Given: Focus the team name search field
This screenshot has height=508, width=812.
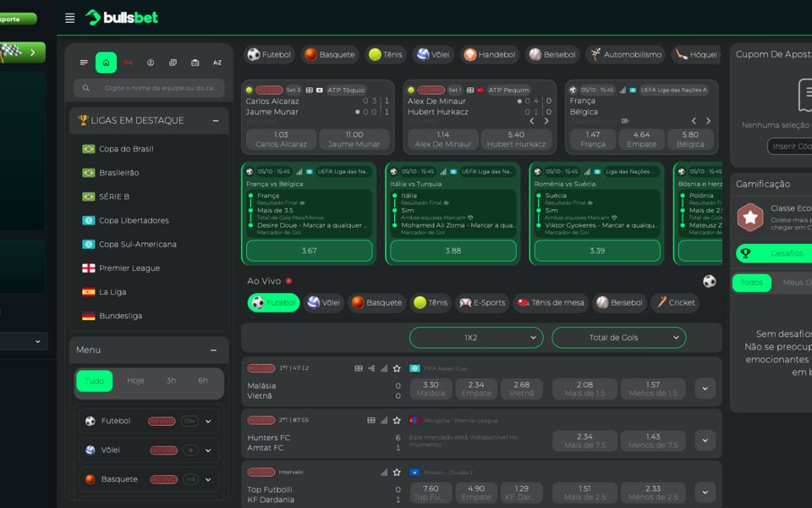Looking at the screenshot, I should 149,88.
